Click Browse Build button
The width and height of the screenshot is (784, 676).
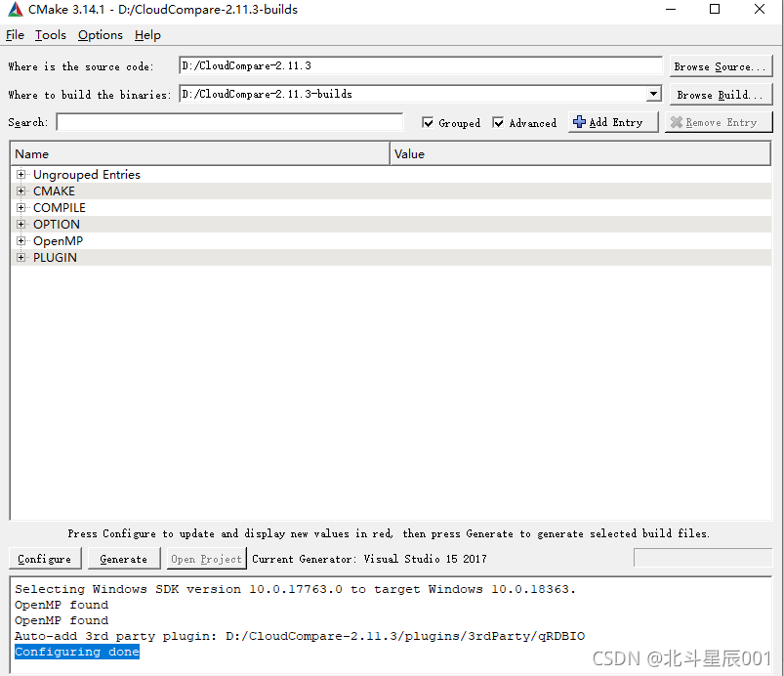(721, 95)
